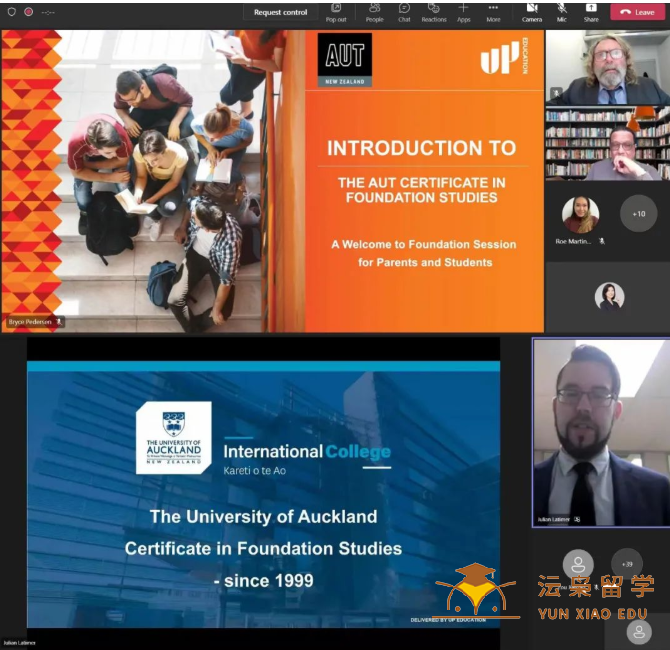Pop out the shared content
The width and height of the screenshot is (670, 650).
[336, 12]
